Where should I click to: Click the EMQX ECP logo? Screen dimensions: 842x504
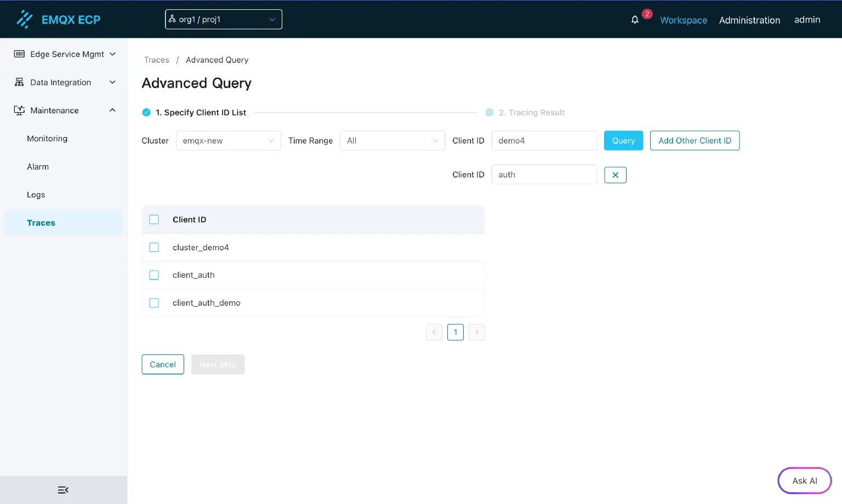tap(58, 20)
